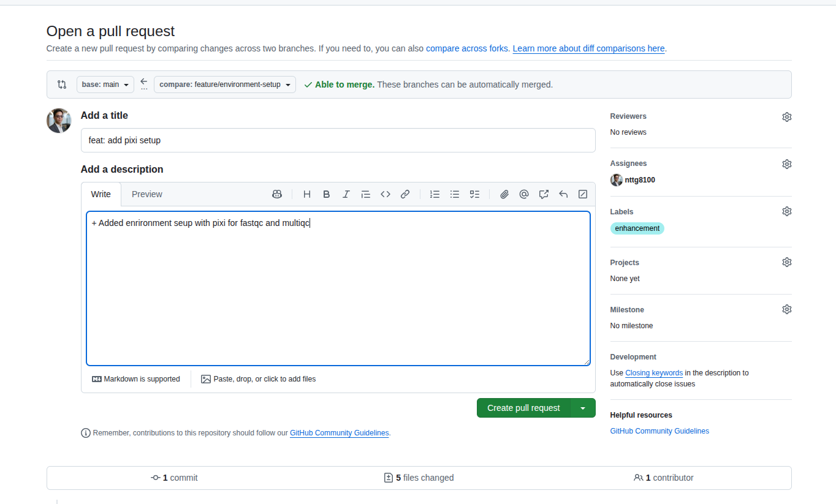This screenshot has width=836, height=504.
Task: Open the Copilot icon in the editor toolbar
Action: [x=277, y=194]
